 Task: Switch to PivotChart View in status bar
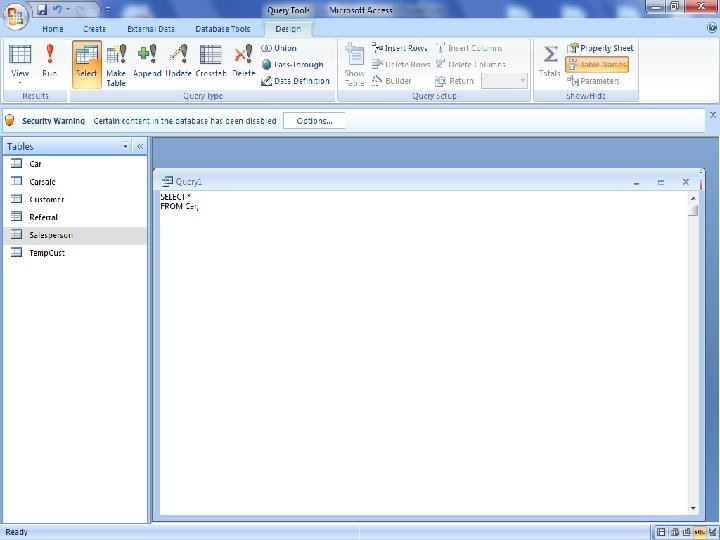pos(687,532)
